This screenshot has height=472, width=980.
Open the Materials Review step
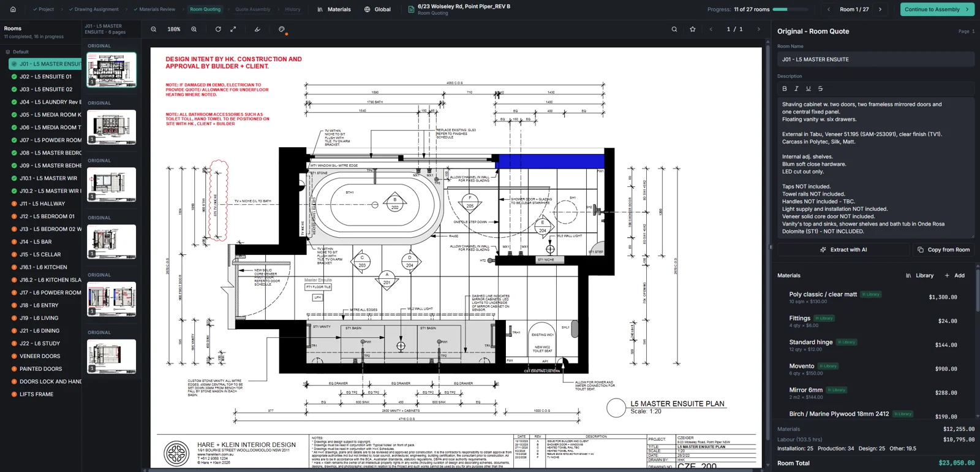(x=154, y=9)
